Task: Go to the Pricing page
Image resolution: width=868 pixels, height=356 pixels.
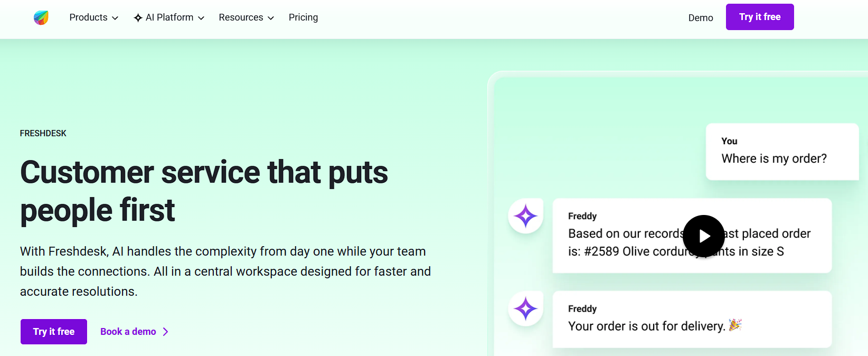Action: (x=303, y=17)
